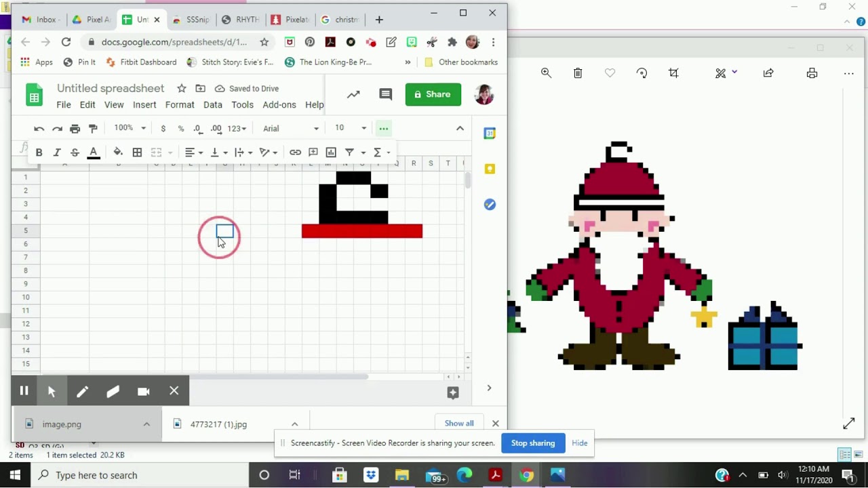Open Fitbit Dashboard bookmark
The image size is (868, 488).
(x=141, y=62)
